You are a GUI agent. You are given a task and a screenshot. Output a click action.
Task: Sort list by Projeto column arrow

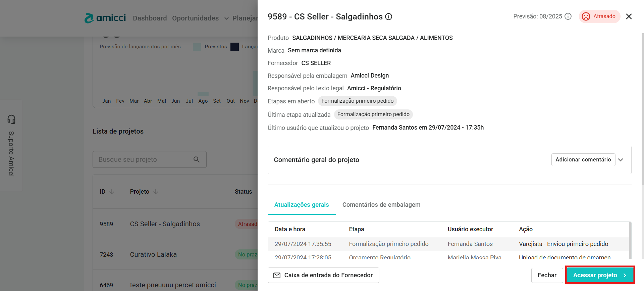pos(156,192)
